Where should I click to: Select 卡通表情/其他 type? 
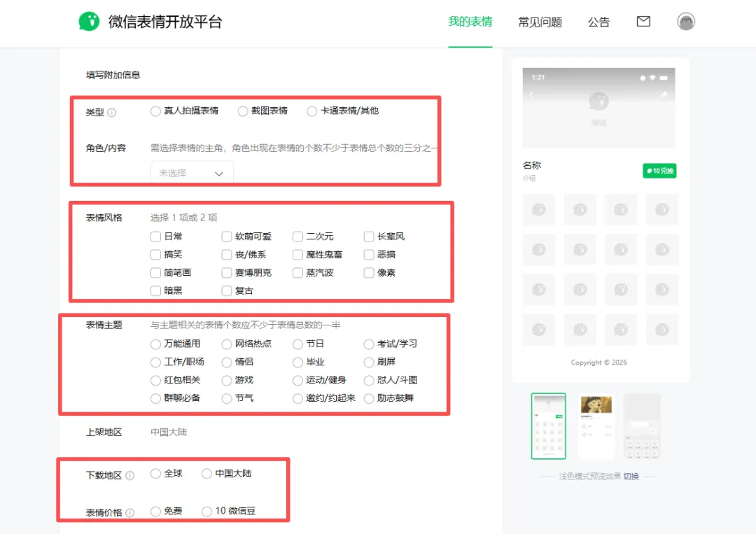point(312,111)
